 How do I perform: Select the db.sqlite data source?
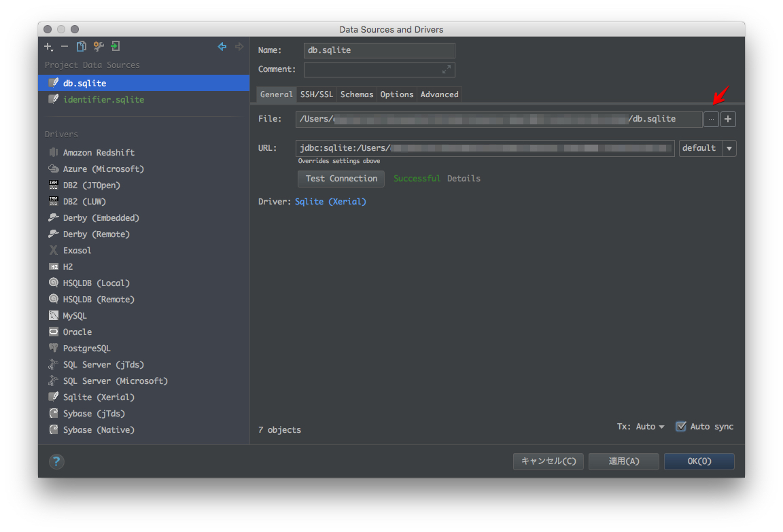click(144, 83)
